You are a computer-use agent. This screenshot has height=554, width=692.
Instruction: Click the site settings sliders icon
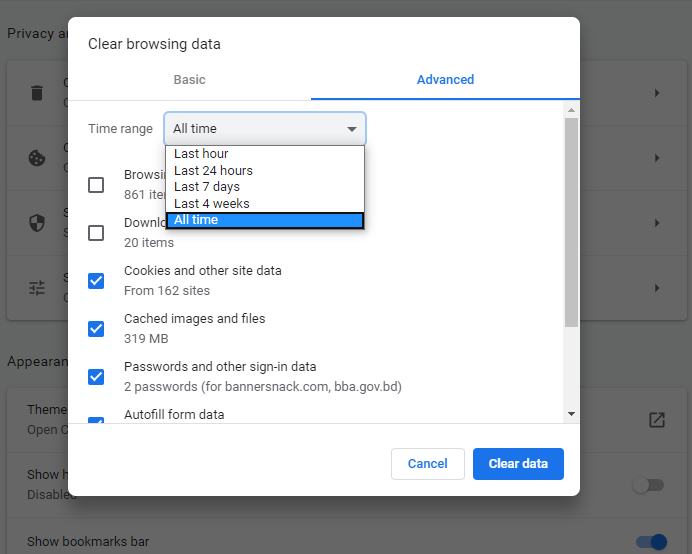pos(37,288)
